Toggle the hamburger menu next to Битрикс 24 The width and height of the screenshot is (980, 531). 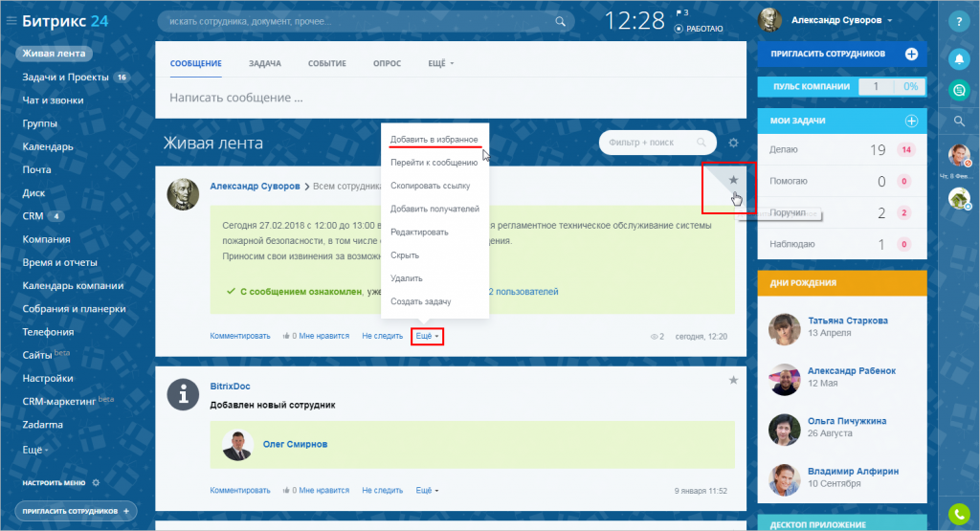[x=11, y=21]
